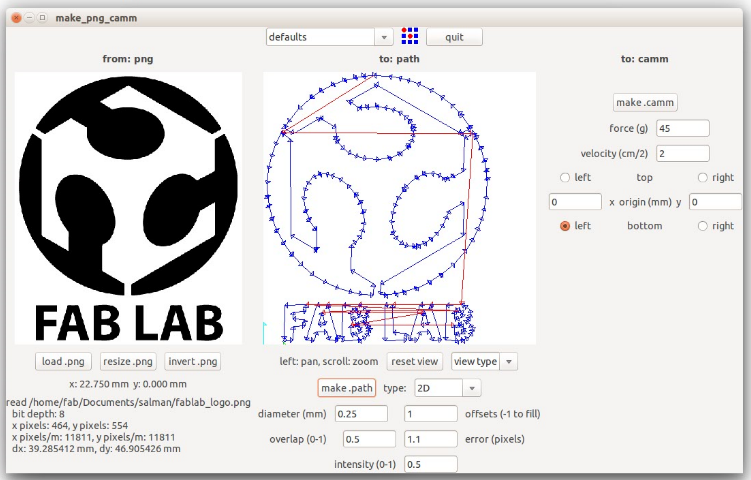Viewport: 751px width, 480px height.
Task: Maximize the make_png_camm window
Action: click(x=43, y=18)
